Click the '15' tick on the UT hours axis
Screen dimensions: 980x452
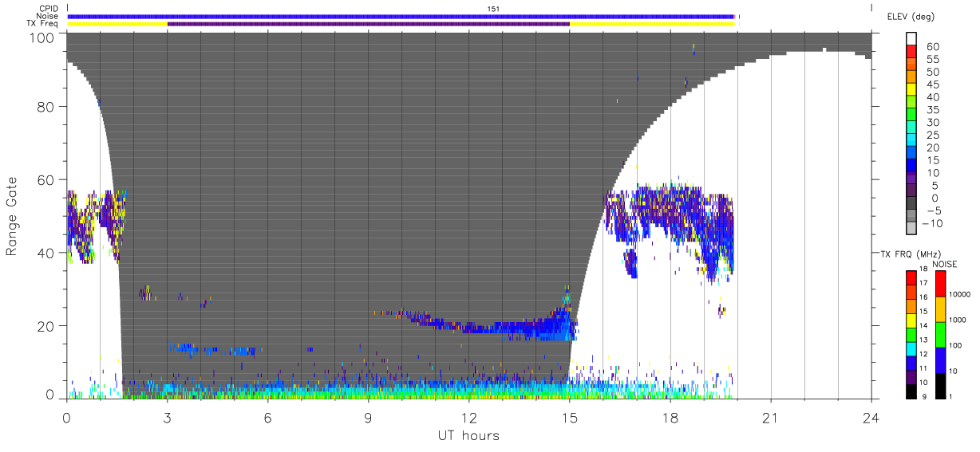click(569, 417)
